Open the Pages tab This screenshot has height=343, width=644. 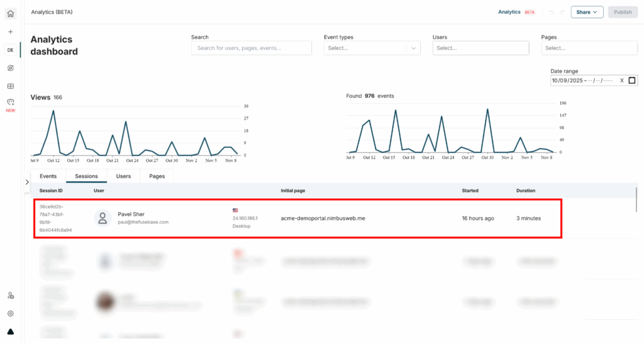tap(157, 176)
